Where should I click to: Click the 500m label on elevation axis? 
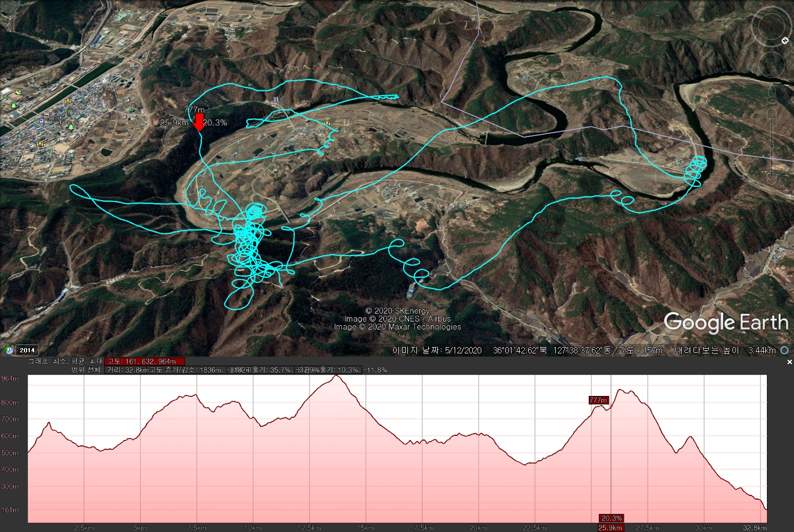tap(10, 453)
